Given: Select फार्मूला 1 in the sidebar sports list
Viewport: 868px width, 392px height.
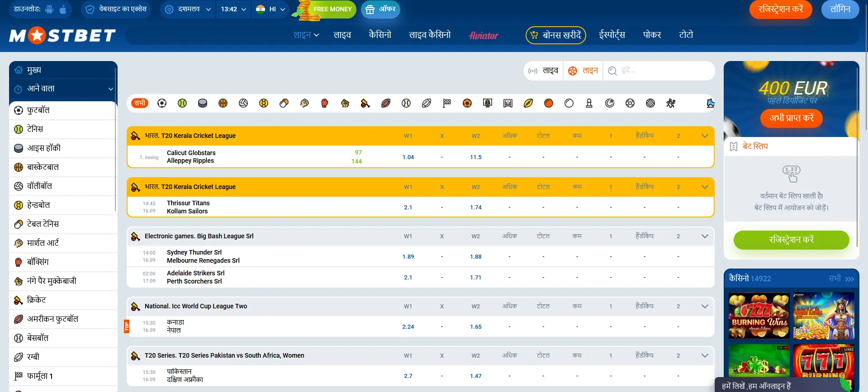Looking at the screenshot, I should (63, 376).
